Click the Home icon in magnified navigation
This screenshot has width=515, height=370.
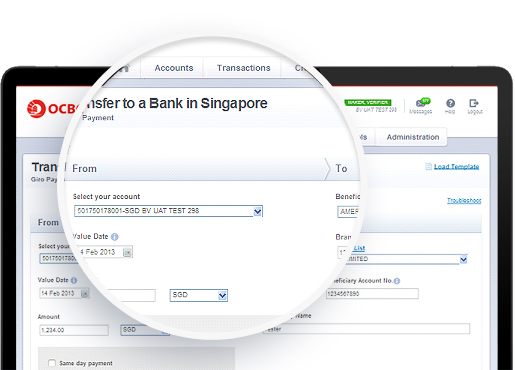pos(125,68)
